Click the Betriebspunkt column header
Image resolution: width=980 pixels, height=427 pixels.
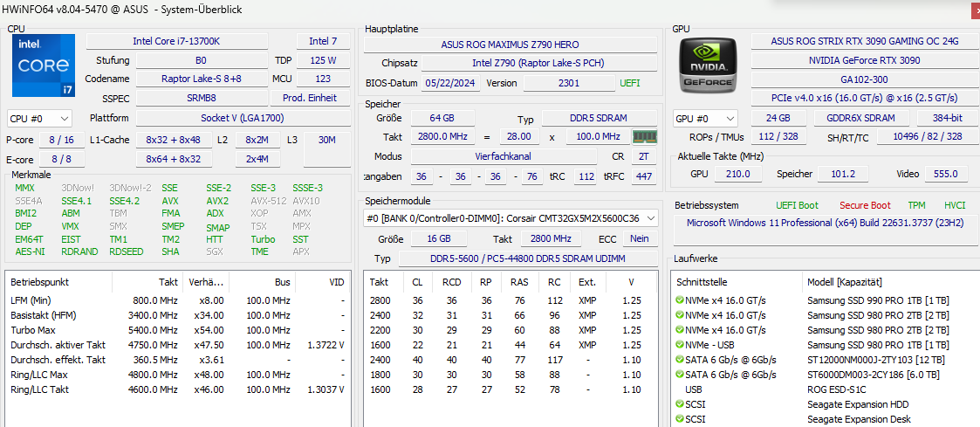tap(58, 282)
